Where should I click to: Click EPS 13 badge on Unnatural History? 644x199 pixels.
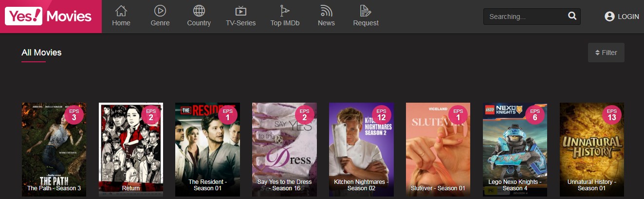point(612,115)
